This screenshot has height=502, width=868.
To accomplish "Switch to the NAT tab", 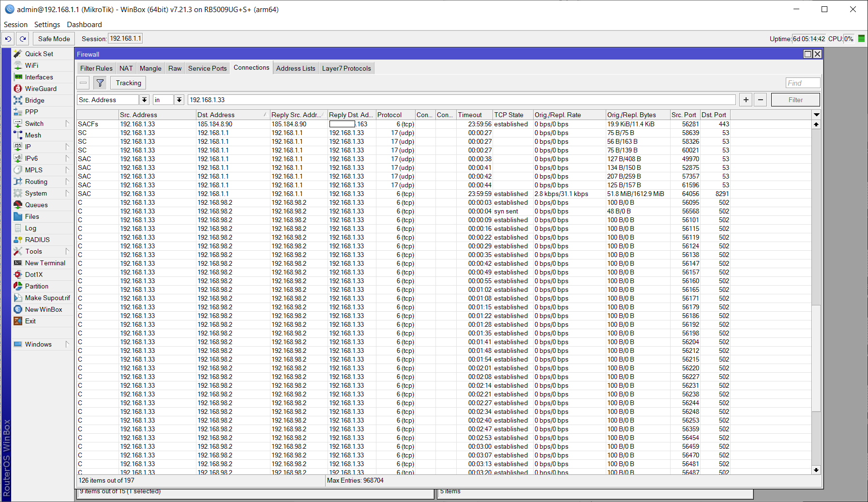I will pos(126,68).
